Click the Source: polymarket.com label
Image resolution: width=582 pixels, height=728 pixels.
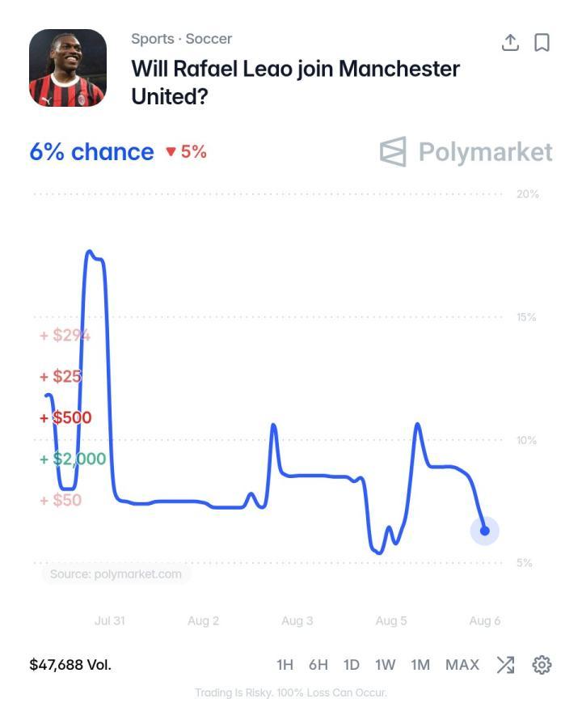tap(116, 574)
